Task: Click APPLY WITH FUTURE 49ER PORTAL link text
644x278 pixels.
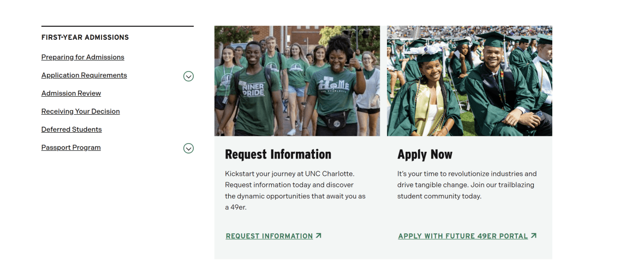Action: tap(463, 236)
